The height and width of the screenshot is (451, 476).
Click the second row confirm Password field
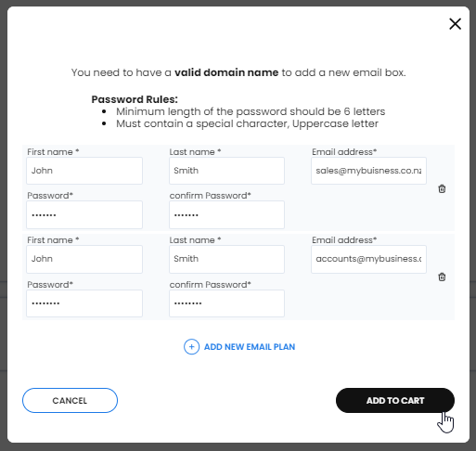click(x=226, y=303)
